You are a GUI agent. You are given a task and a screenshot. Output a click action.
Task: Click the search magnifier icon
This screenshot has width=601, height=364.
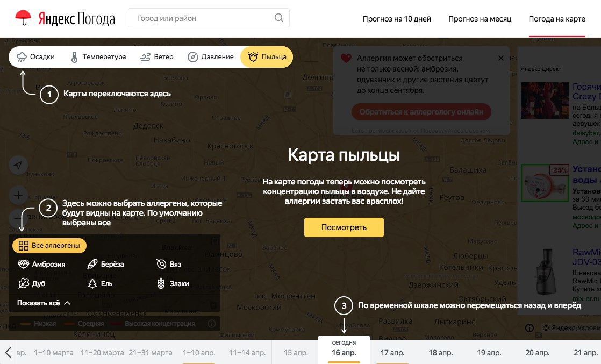[279, 18]
